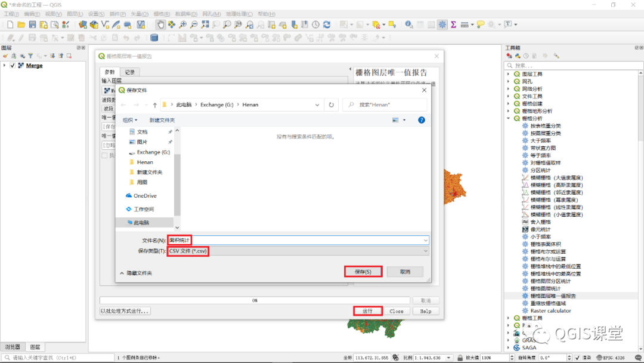Select Henan folder in navigation pane
The width and height of the screenshot is (644, 363).
[x=144, y=162]
